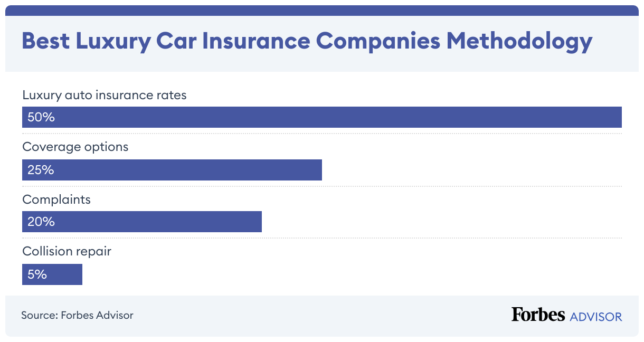The height and width of the screenshot is (342, 644).
Task: Click the "Luxury auto insurance rates" label
Action: [x=105, y=95]
